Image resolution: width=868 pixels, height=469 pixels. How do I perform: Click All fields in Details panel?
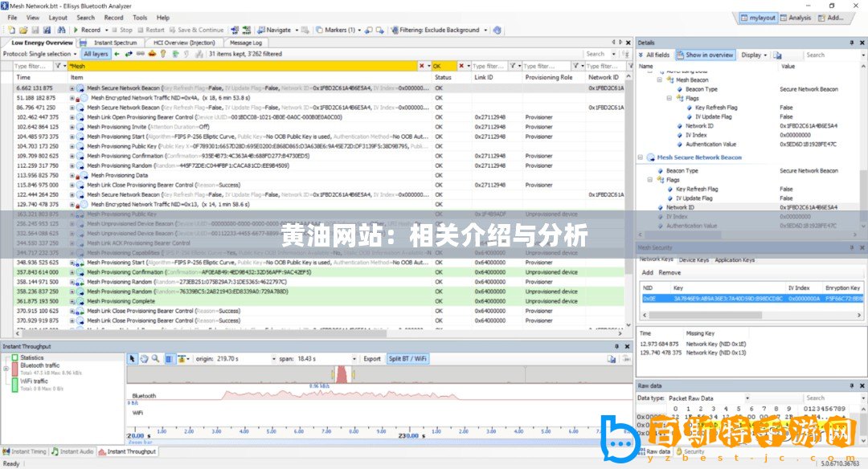pos(653,55)
